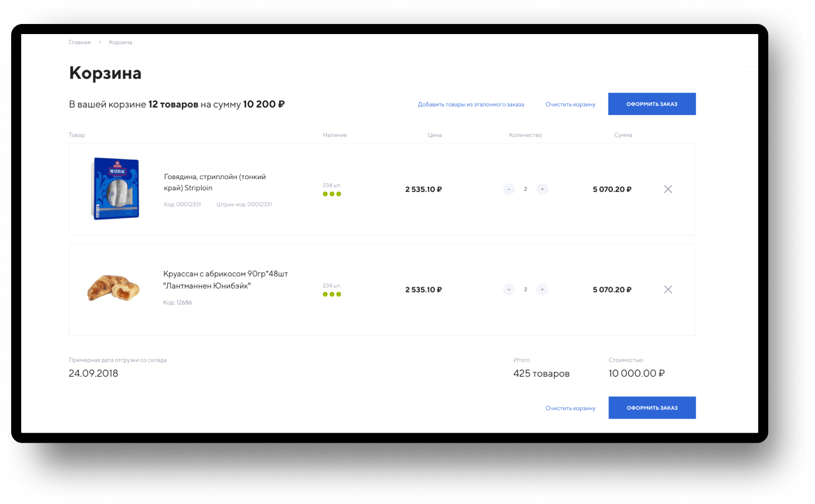Image resolution: width=815 pixels, height=504 pixels.
Task: Open product title Говядина, стриплойн (тонкий край) Striploin
Action: pyautogui.click(x=215, y=183)
